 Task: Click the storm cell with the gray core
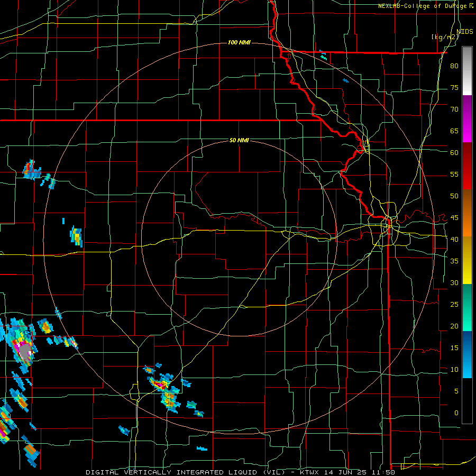pyautogui.click(x=25, y=351)
